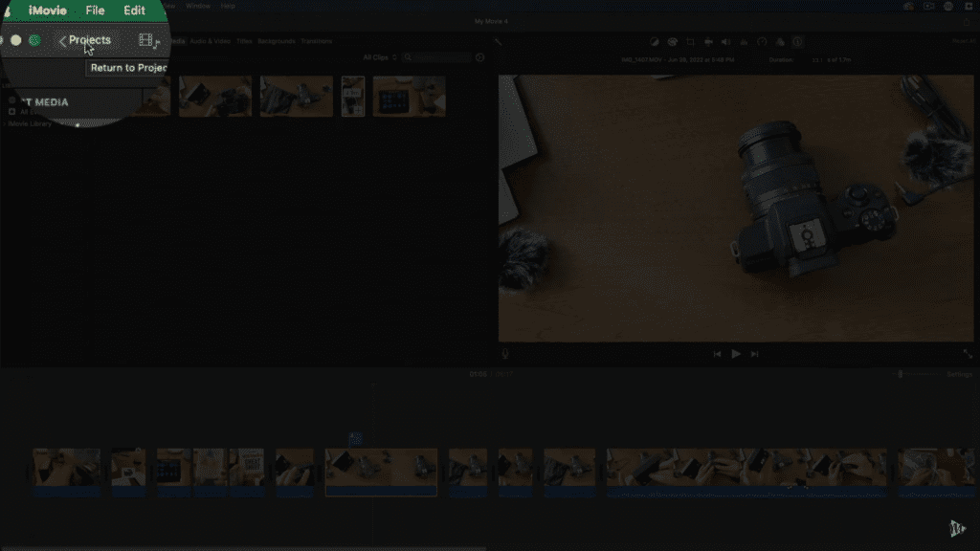Open noise reduction and equalizer tool
This screenshot has height=551, width=980.
[744, 42]
